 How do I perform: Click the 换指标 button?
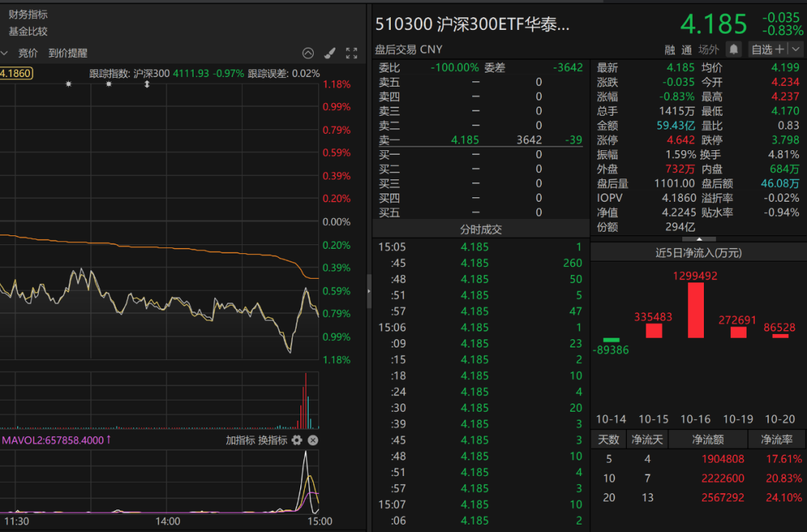click(272, 440)
